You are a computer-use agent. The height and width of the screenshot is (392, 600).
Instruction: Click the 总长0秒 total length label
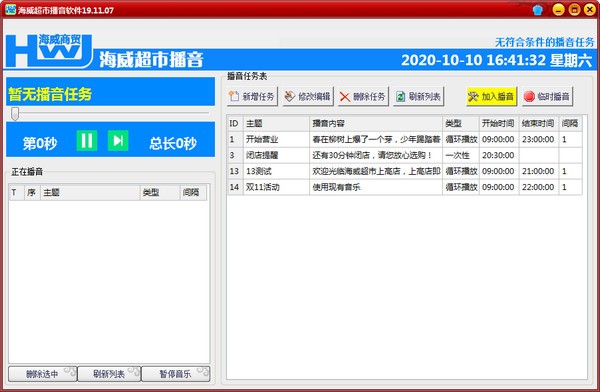pyautogui.click(x=173, y=144)
